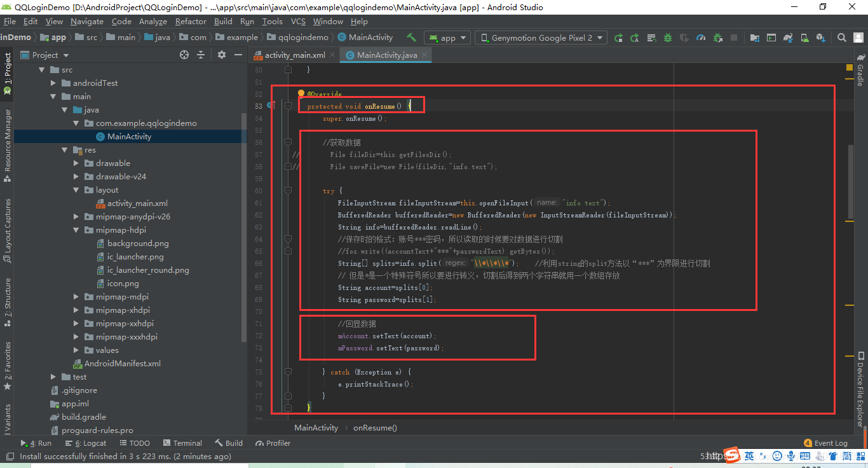Toggle the Structure tool window
This screenshot has width=868, height=468.
pos(7,302)
